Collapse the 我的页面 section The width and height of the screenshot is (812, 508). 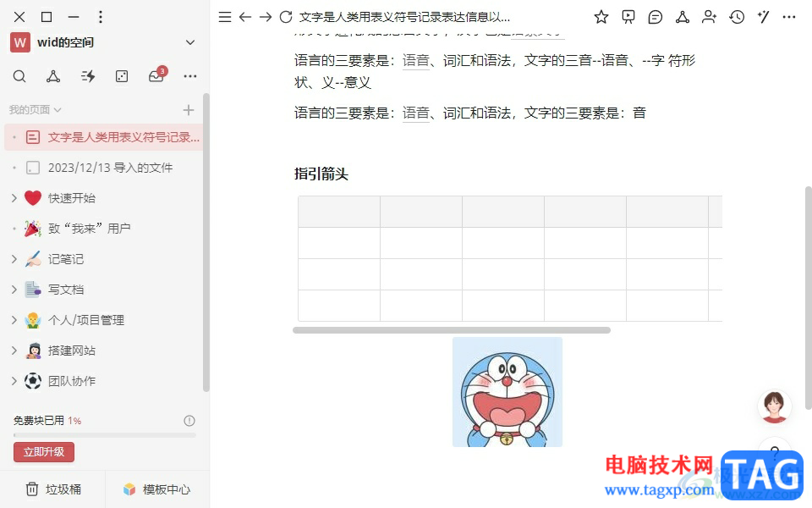pos(35,110)
